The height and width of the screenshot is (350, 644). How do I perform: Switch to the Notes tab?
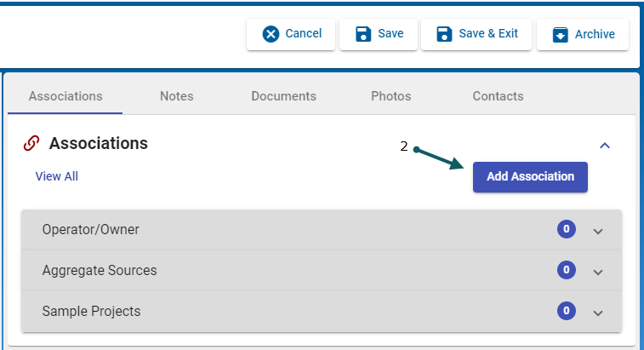(x=176, y=96)
